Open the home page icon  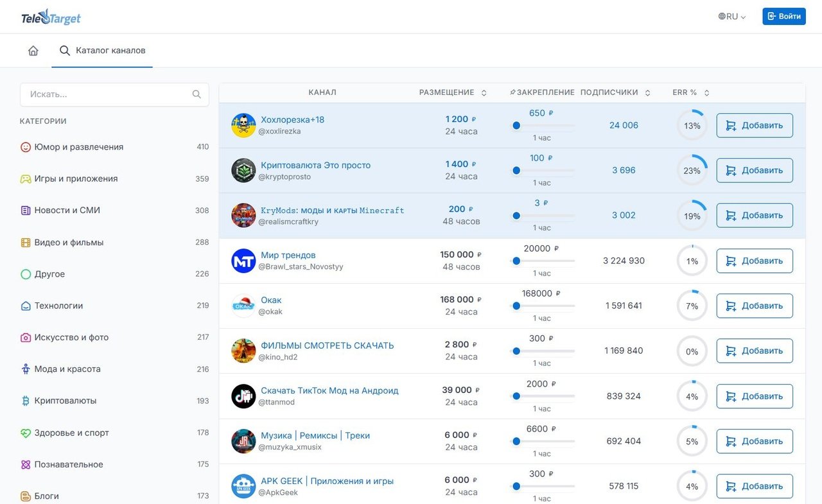33,51
